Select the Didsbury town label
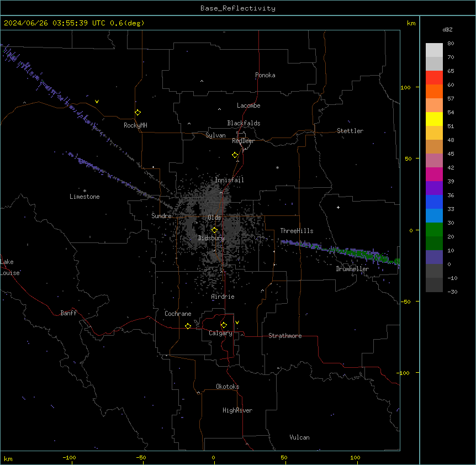The image size is (476, 465). [211, 238]
